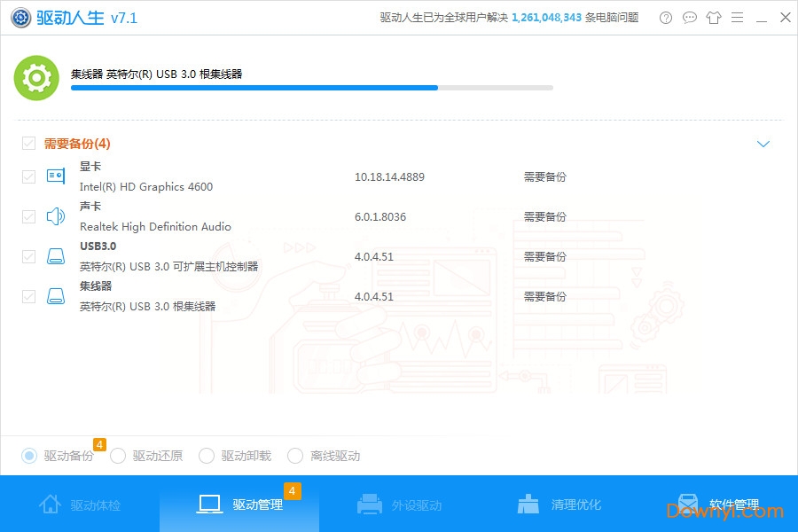Viewport: 798px width, 532px height.
Task: Click the 声卡 speaker icon
Action: point(55,216)
